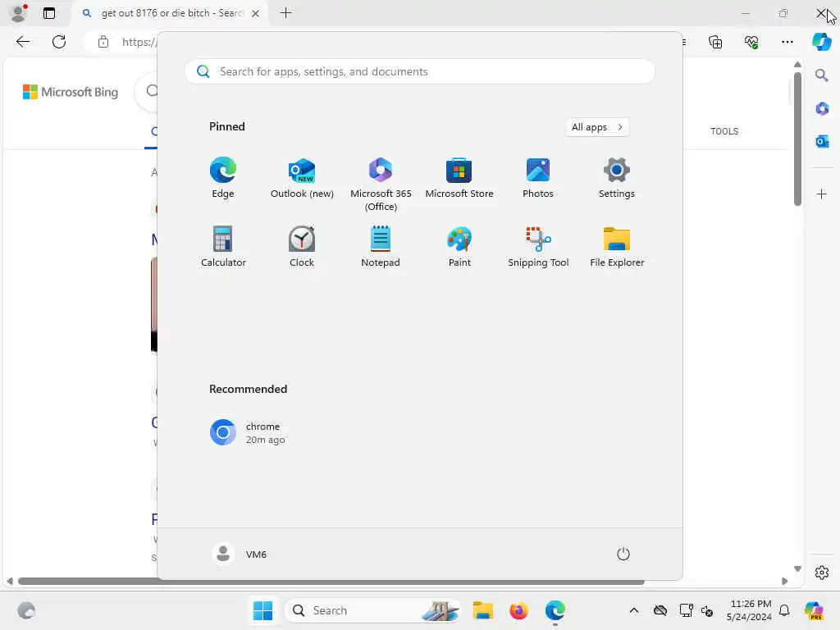Show hidden system tray icons
840x630 pixels.
click(x=634, y=610)
